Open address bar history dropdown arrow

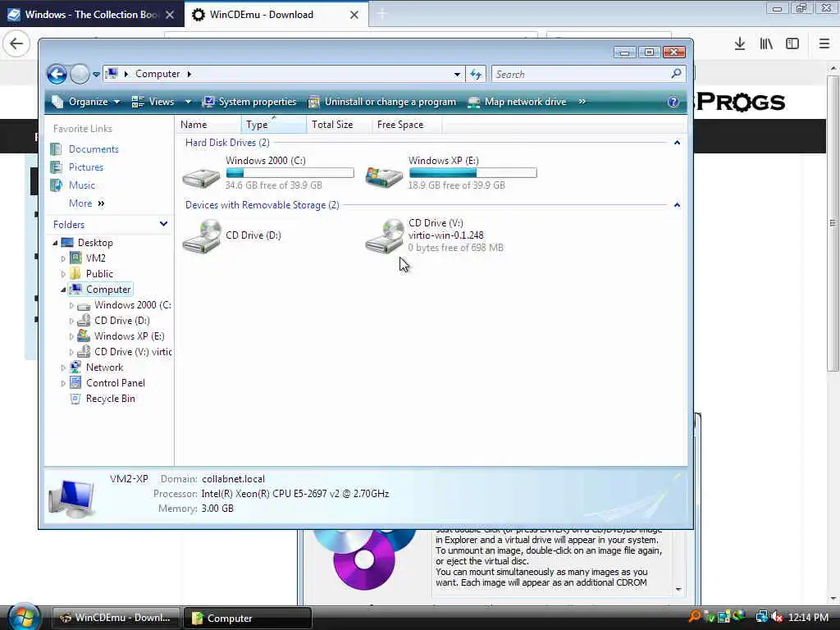click(x=457, y=75)
